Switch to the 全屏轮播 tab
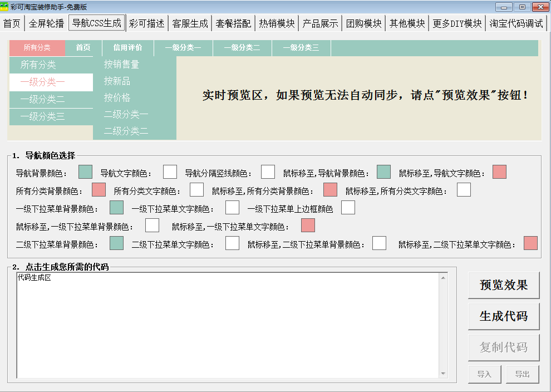Screen dimensions: 551x392 coord(46,23)
